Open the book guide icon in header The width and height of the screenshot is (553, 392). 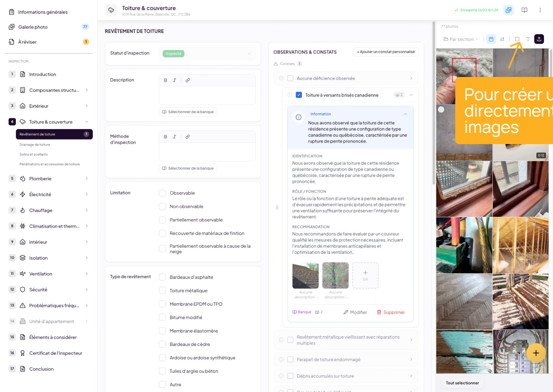(x=524, y=10)
